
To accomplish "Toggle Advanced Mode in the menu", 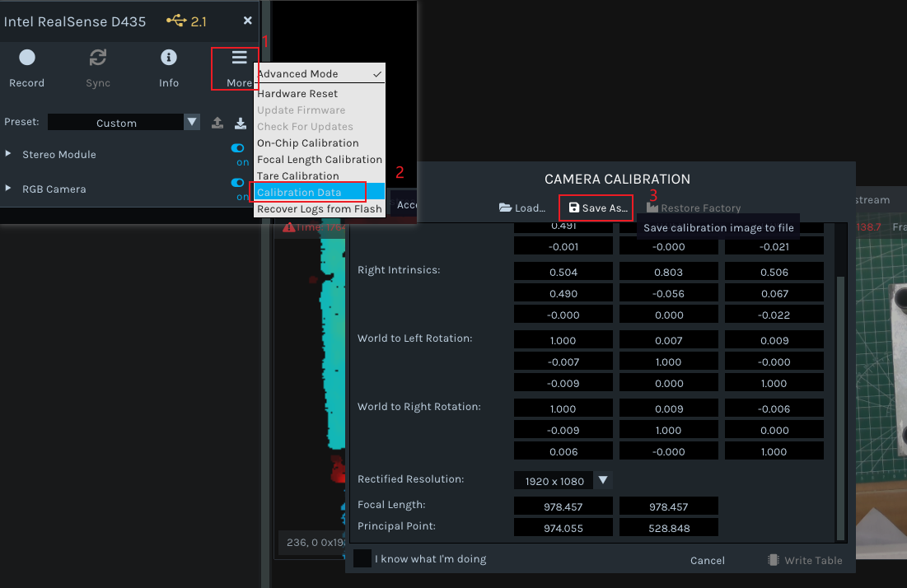I will coord(320,73).
